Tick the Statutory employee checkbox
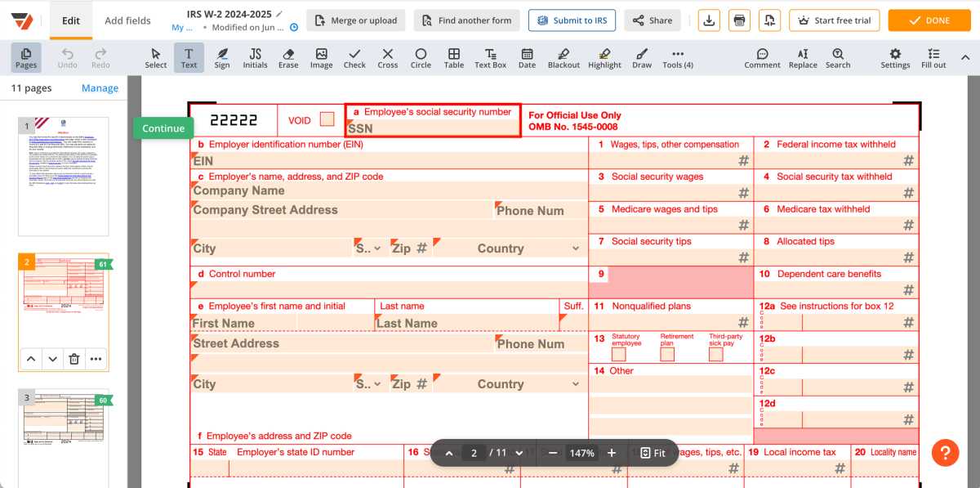Image resolution: width=980 pixels, height=488 pixels. tap(619, 355)
